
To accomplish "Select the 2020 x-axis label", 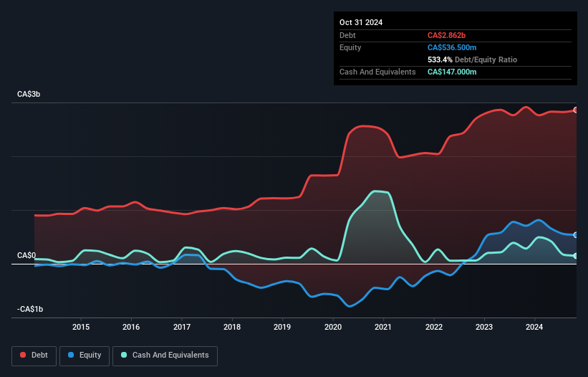I will (333, 327).
